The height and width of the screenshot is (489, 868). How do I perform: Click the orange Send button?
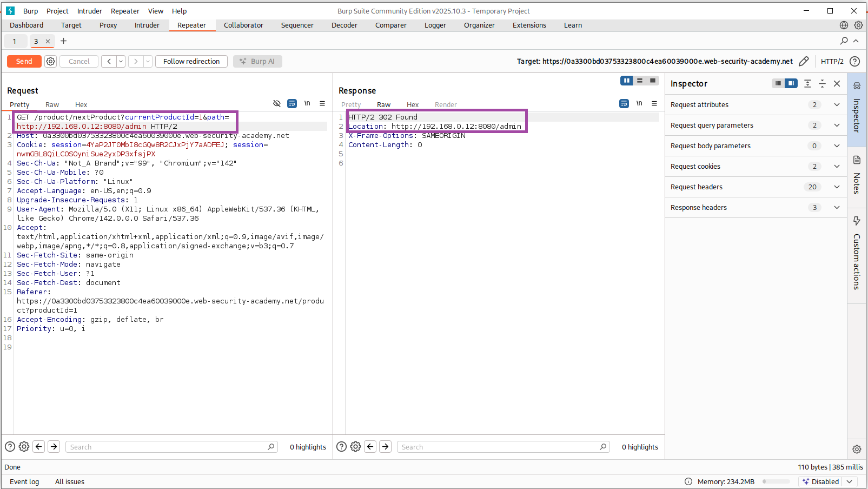(x=24, y=62)
